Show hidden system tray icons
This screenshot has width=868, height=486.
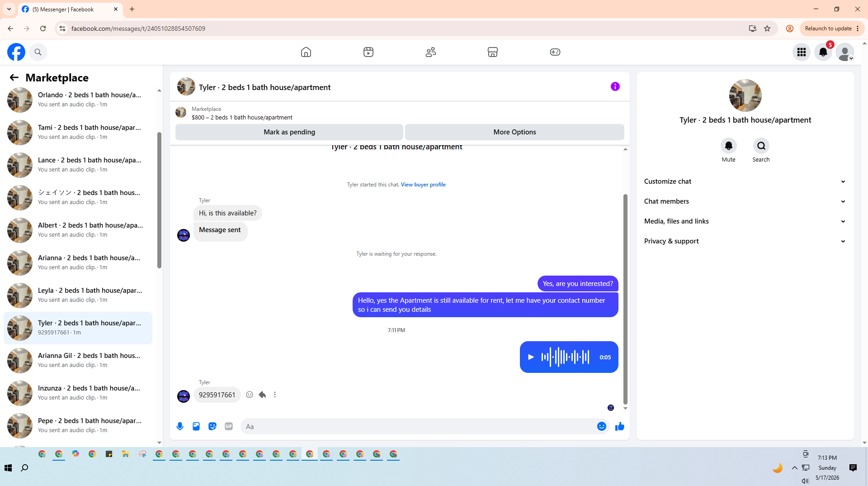click(x=794, y=468)
